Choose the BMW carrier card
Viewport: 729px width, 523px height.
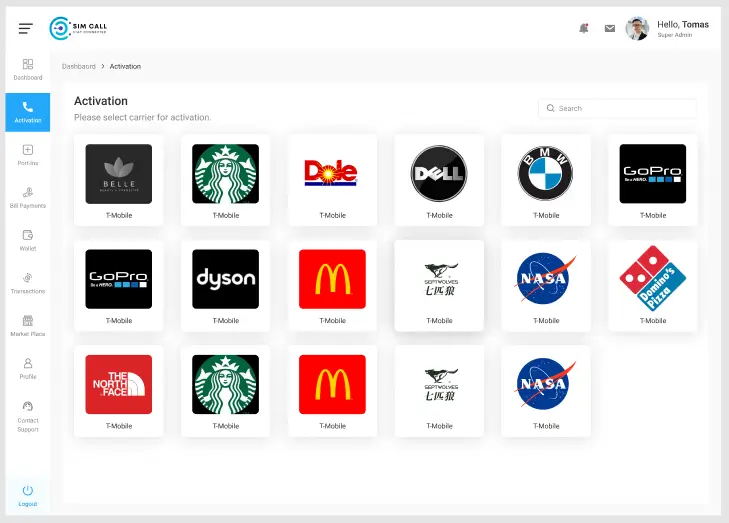[x=546, y=179]
